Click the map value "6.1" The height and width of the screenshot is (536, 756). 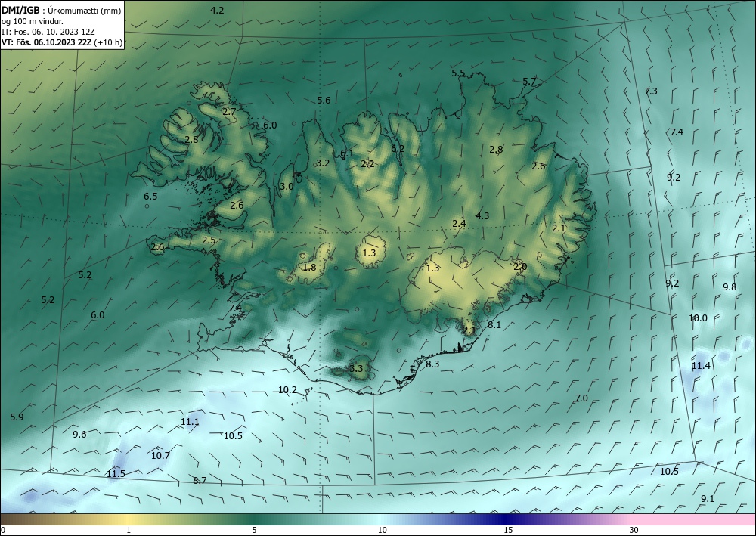tap(347, 153)
